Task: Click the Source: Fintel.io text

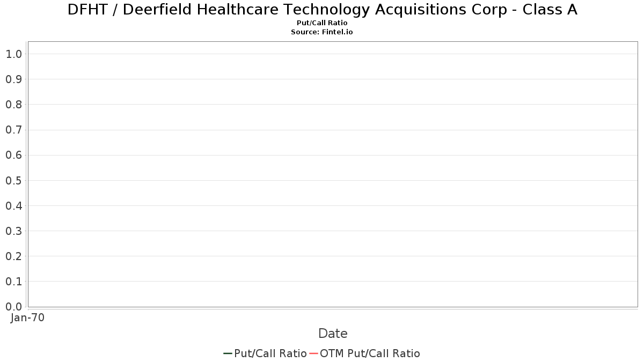Action: (322, 32)
